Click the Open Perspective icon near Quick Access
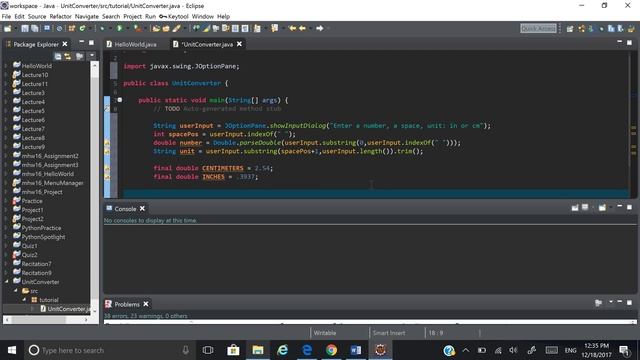Image resolution: width=640 pixels, height=360 pixels. tap(570, 29)
